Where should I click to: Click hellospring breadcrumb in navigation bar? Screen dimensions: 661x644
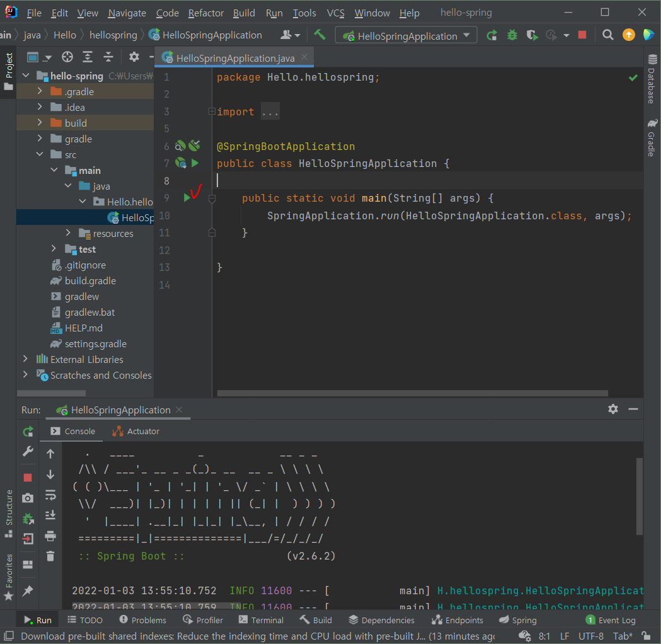click(113, 35)
